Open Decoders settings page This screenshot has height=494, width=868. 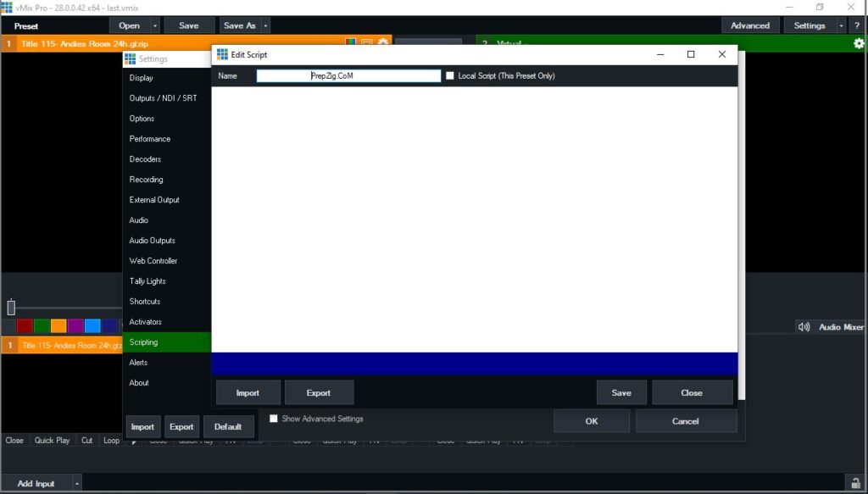tap(167, 159)
